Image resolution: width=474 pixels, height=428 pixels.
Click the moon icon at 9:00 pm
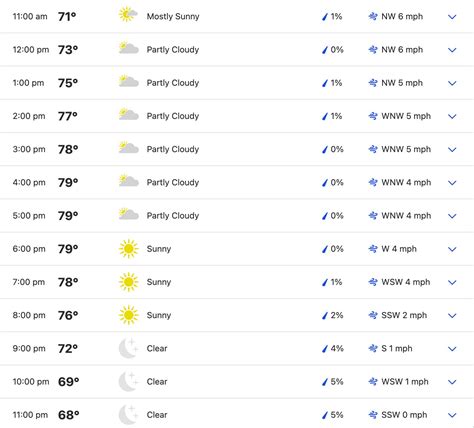tap(128, 348)
